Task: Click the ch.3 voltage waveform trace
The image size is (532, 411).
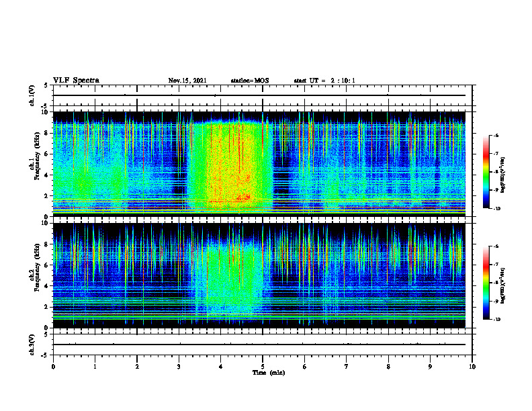Action: coord(259,345)
